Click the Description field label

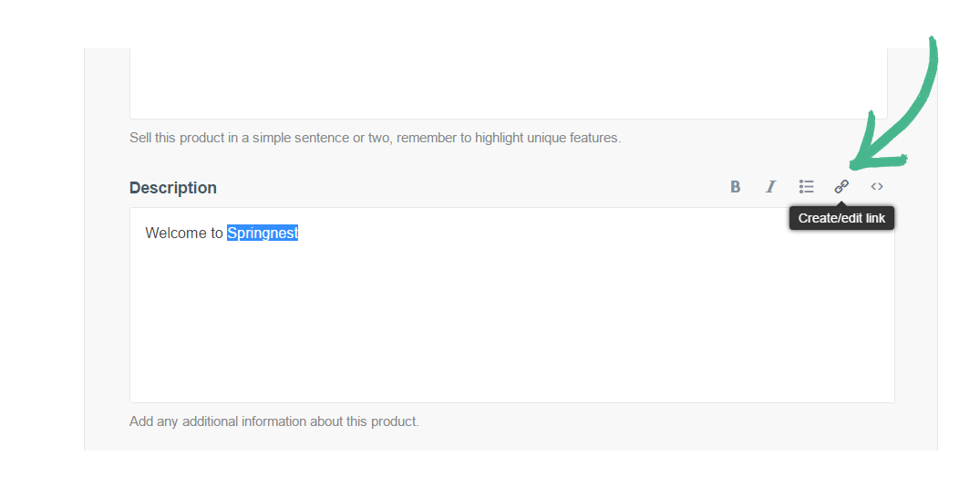pyautogui.click(x=173, y=188)
